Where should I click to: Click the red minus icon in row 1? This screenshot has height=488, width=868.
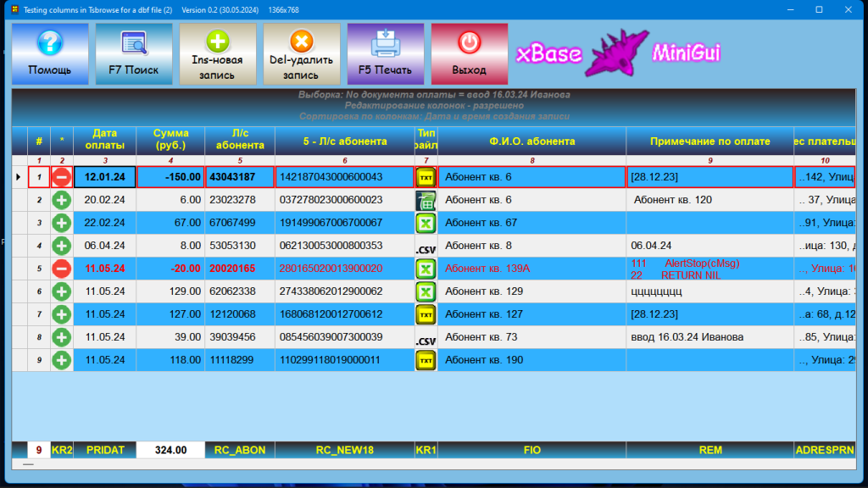pyautogui.click(x=61, y=177)
